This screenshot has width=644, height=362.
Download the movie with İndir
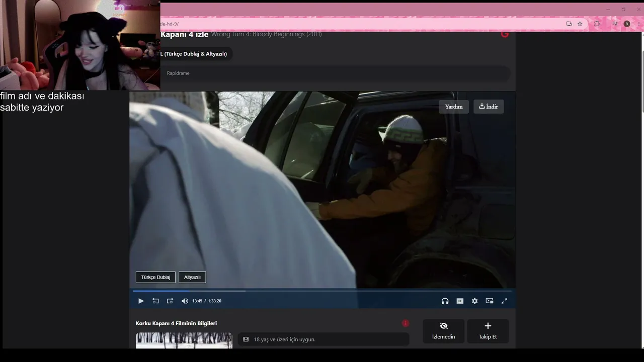(x=489, y=107)
